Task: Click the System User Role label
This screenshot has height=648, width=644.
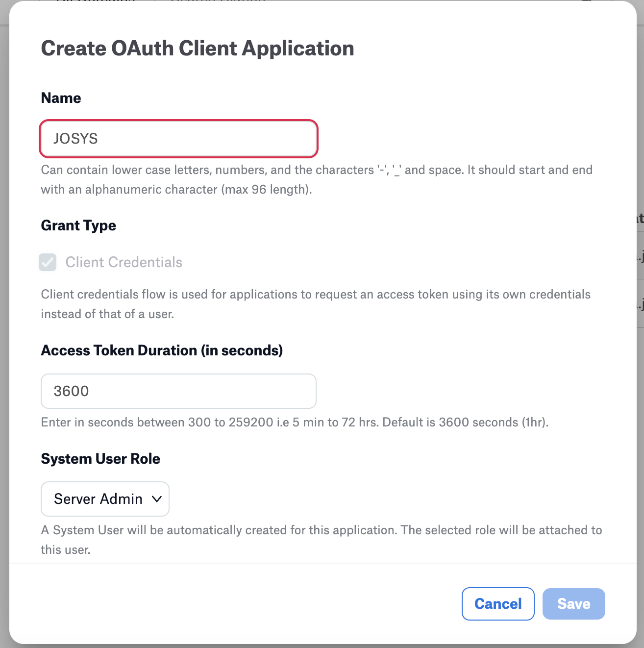Action: 100,459
